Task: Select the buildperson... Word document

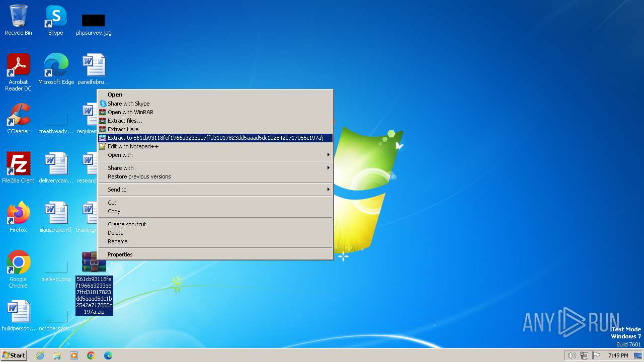Action: pos(18,316)
